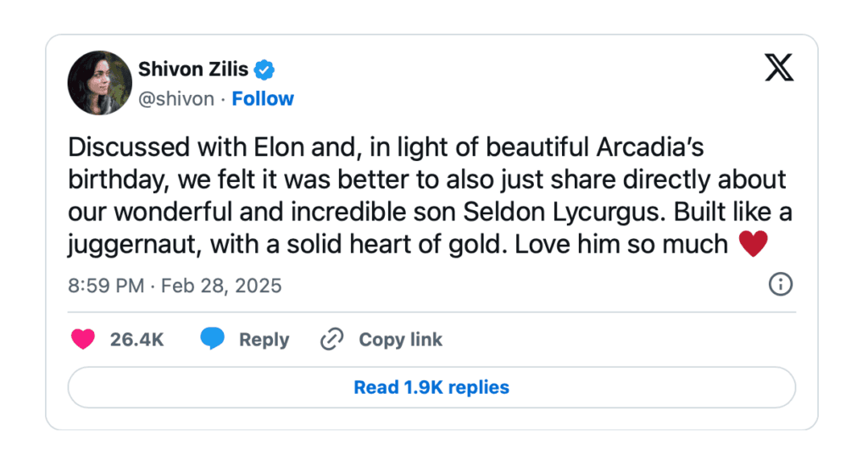This screenshot has width=868, height=471.
Task: Expand Read 1.9K replies
Action: pos(431,387)
